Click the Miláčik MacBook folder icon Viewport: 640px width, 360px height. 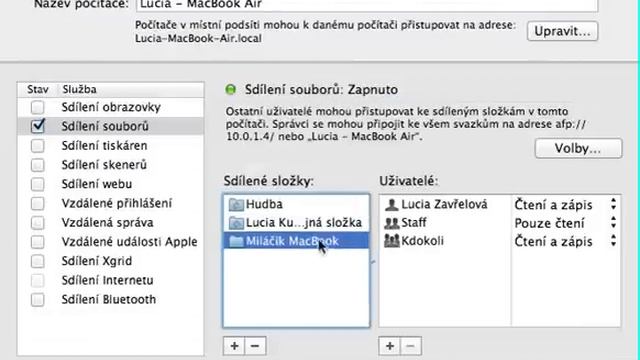(x=236, y=241)
